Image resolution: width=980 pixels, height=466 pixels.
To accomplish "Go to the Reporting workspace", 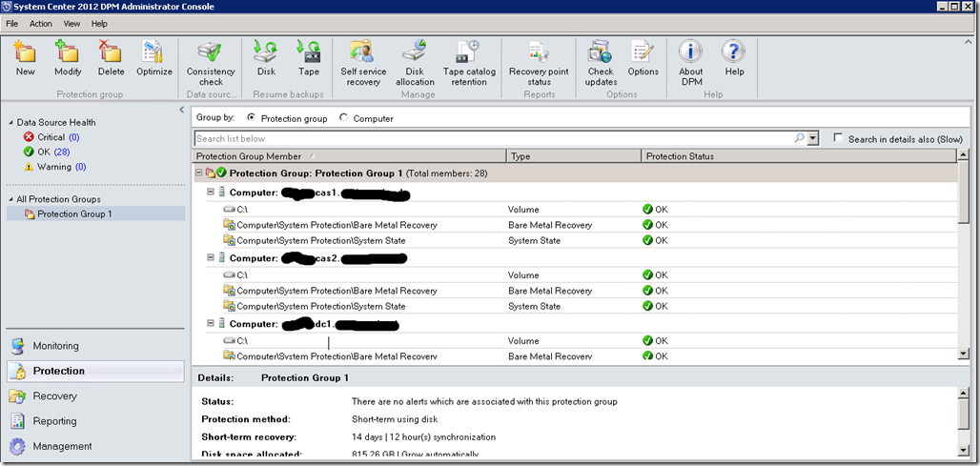I will 95,421.
